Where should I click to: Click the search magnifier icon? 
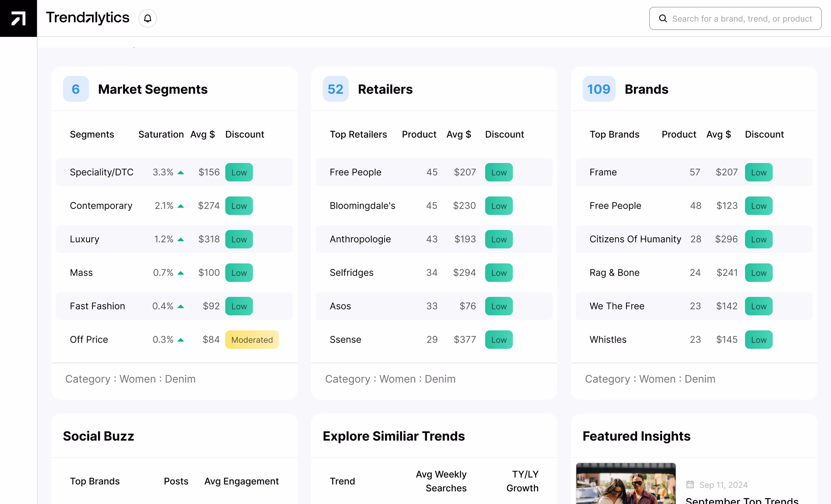[663, 19]
